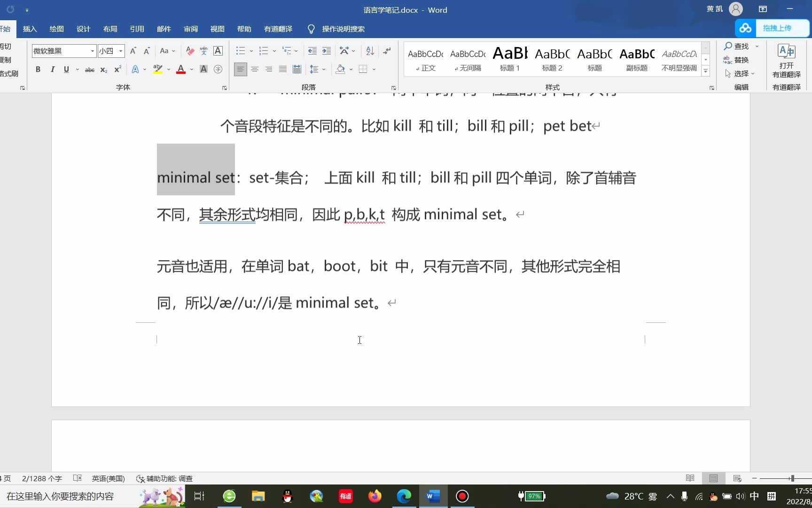The height and width of the screenshot is (508, 812).
Task: Toggle underline formatting
Action: click(x=66, y=69)
